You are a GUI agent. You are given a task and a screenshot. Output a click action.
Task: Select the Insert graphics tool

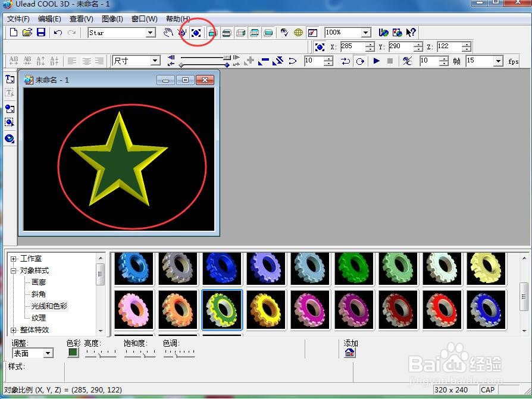[10, 109]
